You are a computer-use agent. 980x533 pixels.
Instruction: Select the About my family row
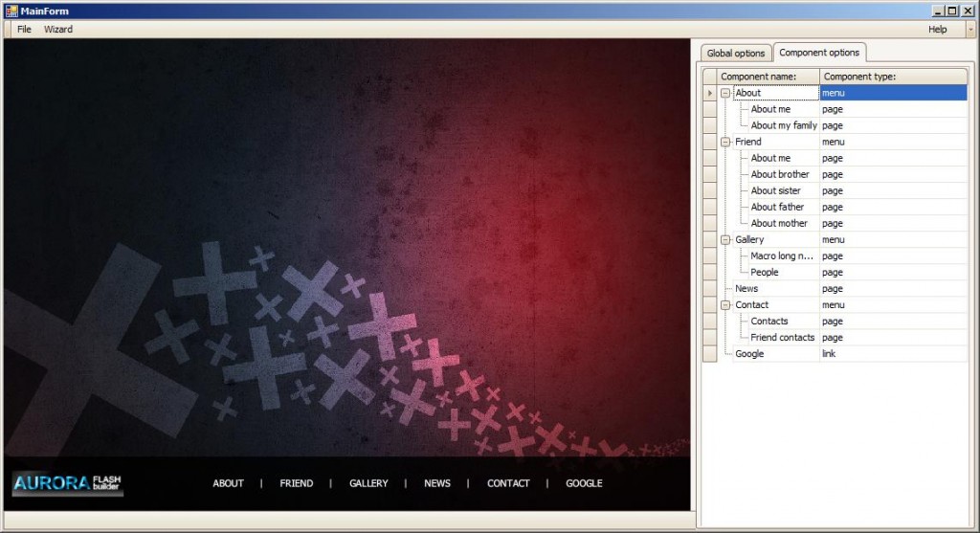coord(784,125)
